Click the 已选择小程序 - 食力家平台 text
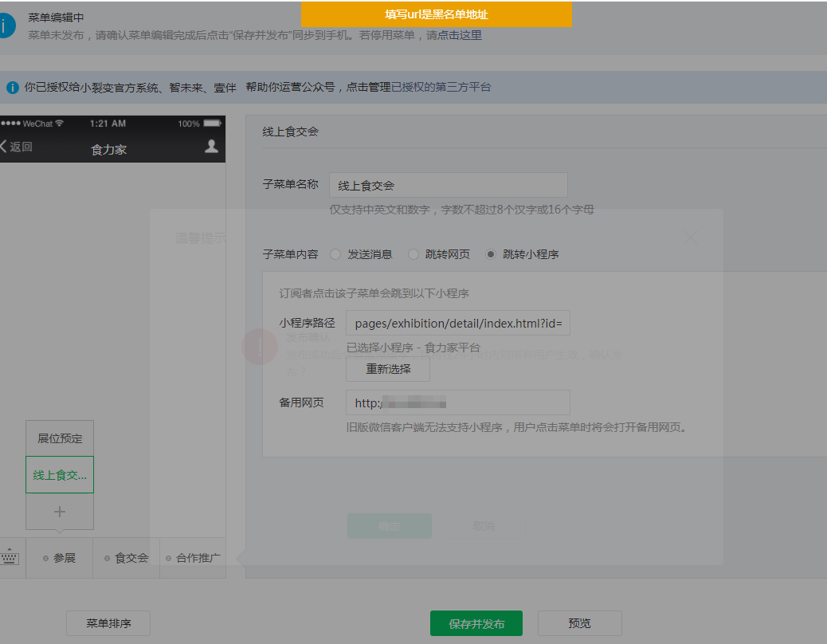The image size is (827, 644). pos(413,348)
